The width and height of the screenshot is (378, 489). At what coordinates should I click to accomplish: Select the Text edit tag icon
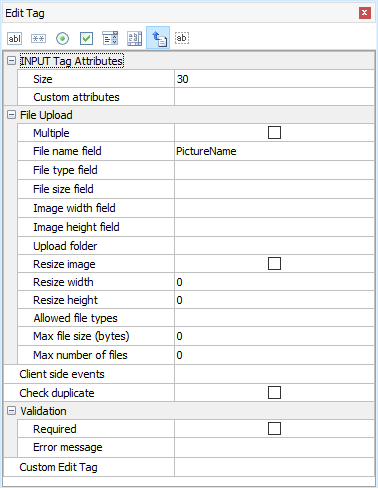pyautogui.click(x=14, y=38)
